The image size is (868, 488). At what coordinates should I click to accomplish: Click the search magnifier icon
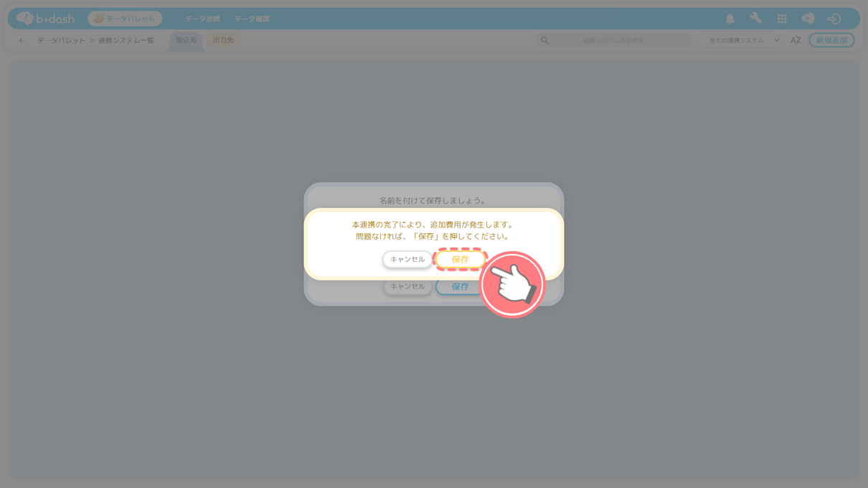[x=544, y=40]
